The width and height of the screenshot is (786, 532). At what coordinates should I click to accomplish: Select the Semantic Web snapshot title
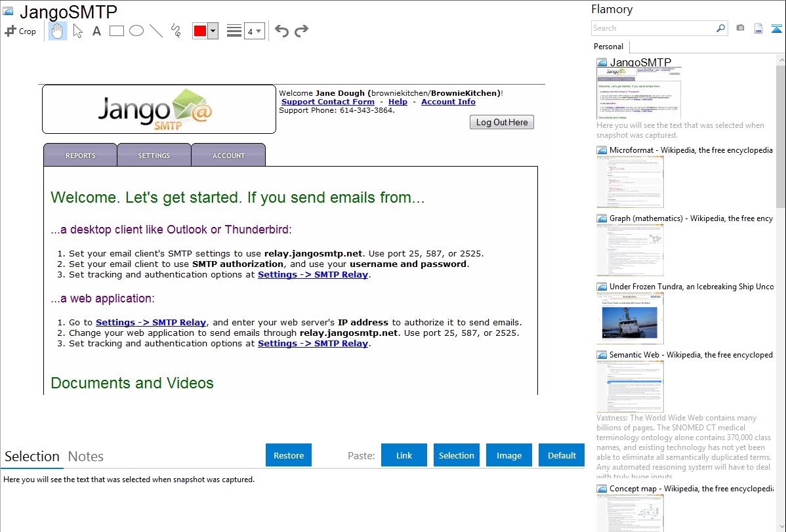(x=691, y=354)
